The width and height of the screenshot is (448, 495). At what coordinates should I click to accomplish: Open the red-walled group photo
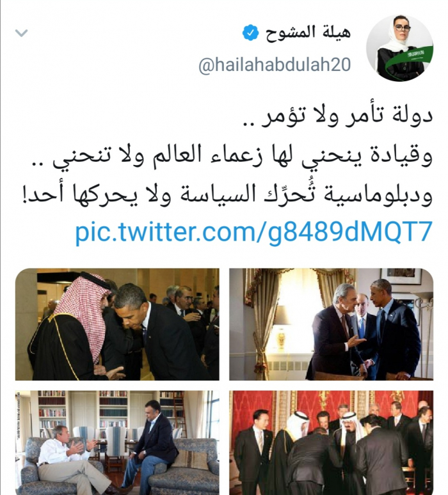point(331,443)
